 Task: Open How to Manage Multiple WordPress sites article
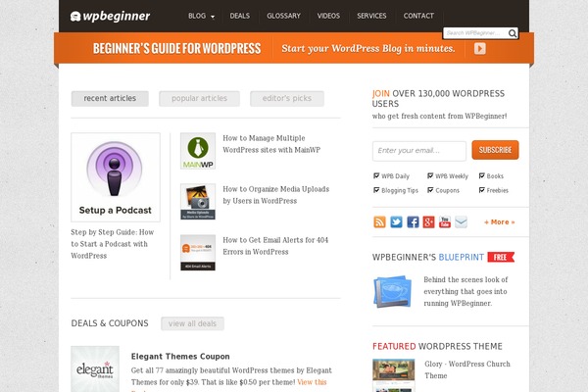point(271,144)
